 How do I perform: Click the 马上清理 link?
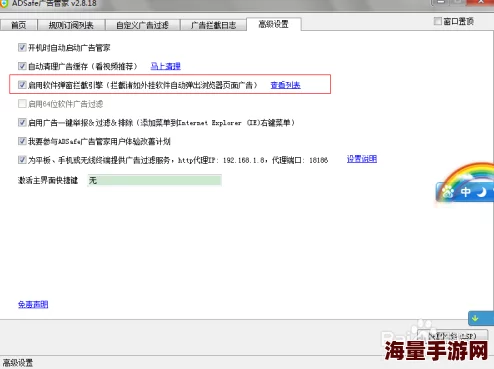point(166,66)
